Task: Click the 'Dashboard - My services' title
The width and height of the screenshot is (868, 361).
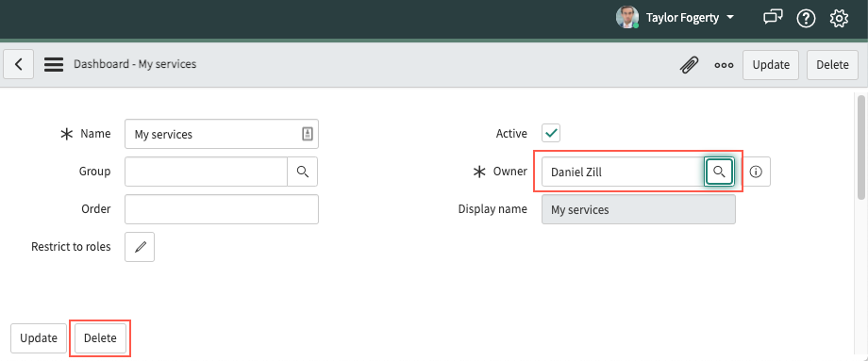Action: [135, 64]
